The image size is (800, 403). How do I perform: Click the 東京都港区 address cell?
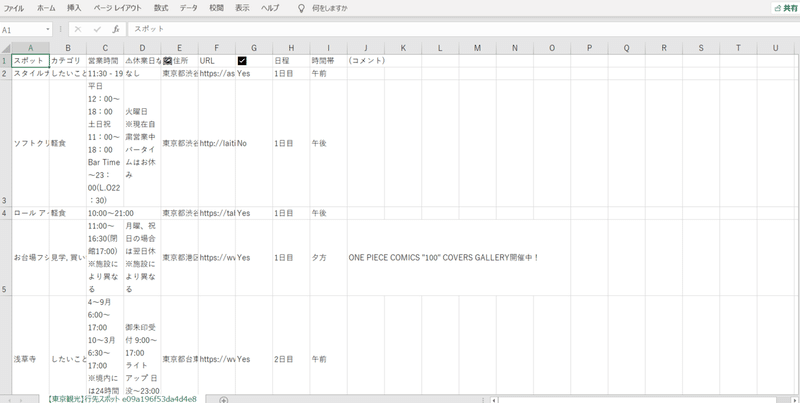[x=180, y=258]
